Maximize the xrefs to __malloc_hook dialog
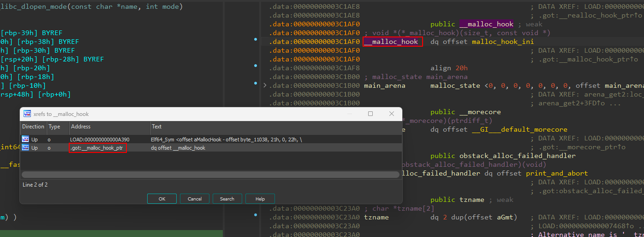The height and width of the screenshot is (237, 644). coord(370,114)
